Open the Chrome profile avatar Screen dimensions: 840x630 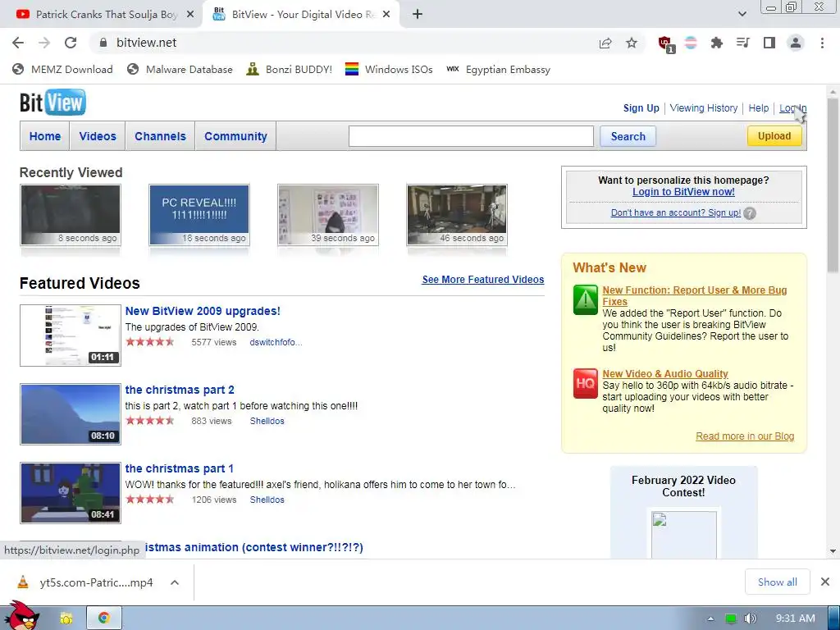click(796, 43)
